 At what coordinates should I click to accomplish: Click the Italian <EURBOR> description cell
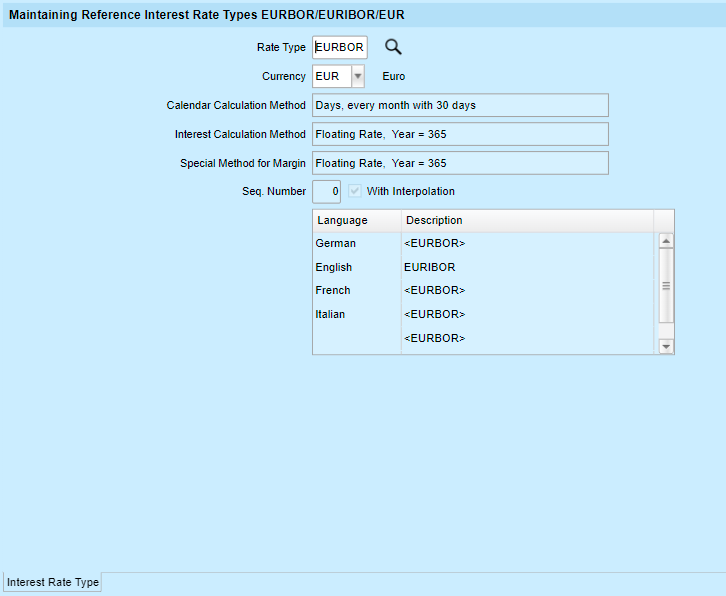point(527,314)
